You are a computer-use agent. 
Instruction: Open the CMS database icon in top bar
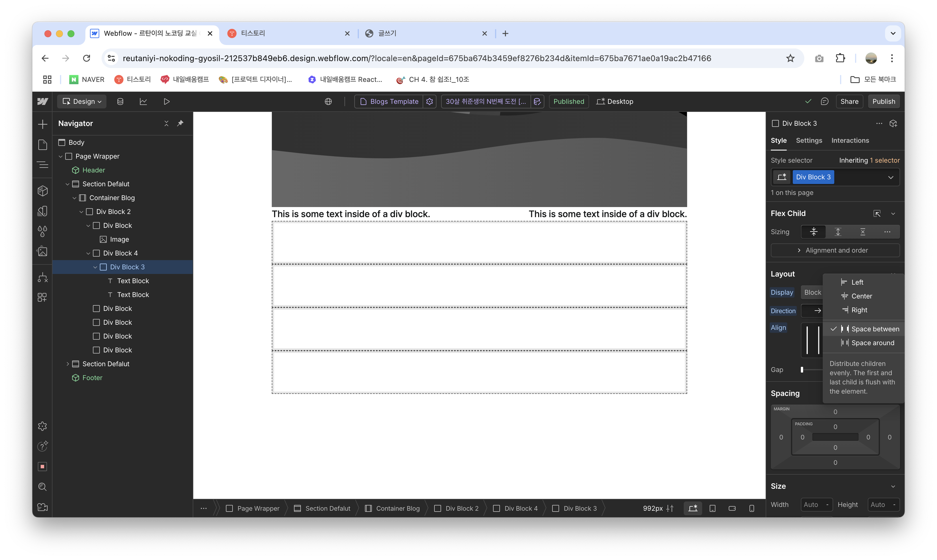pyautogui.click(x=120, y=102)
